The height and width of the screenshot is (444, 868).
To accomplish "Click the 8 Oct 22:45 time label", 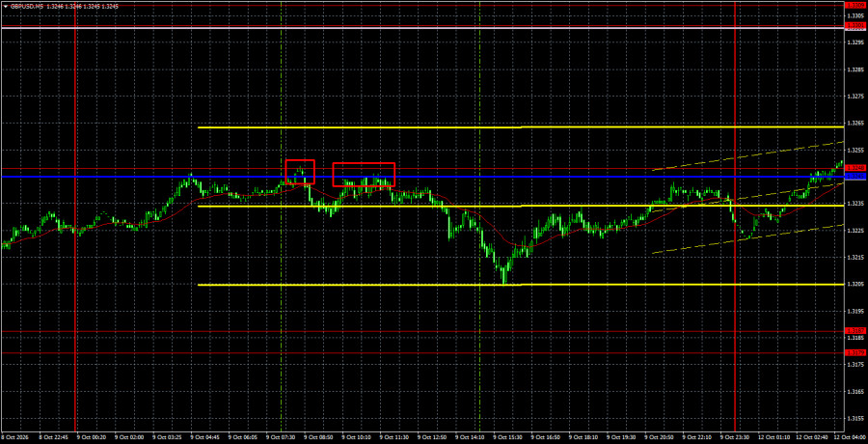I will click(x=55, y=437).
